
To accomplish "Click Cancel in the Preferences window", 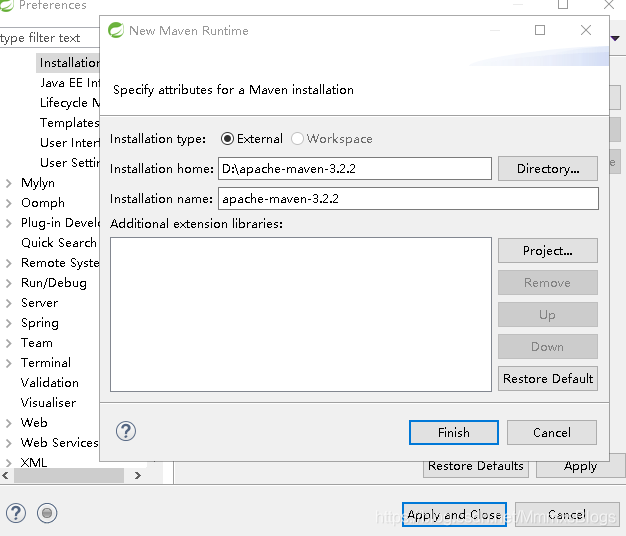I will click(567, 514).
